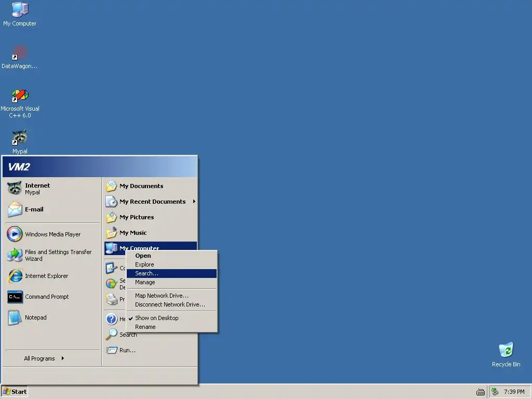The height and width of the screenshot is (399, 532).
Task: Click the Printers and Faxes icon
Action: coord(111,299)
